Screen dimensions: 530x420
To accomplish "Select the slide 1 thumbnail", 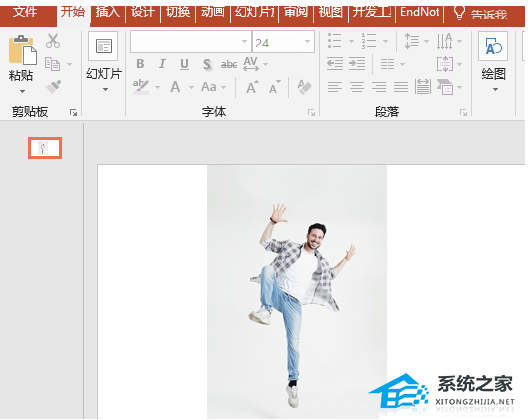I will 45,148.
